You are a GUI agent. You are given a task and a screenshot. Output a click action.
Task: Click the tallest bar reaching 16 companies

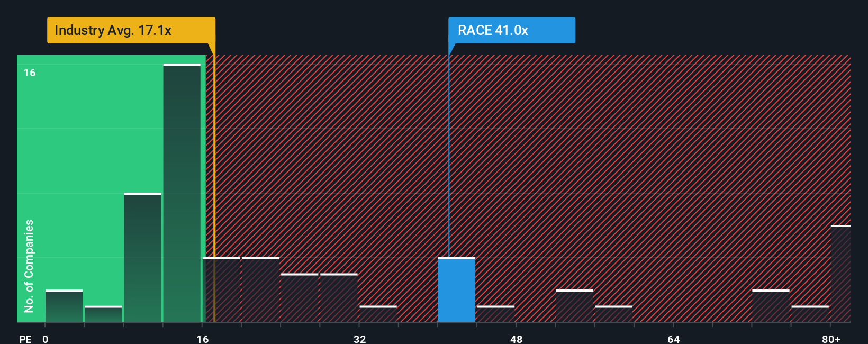(x=182, y=193)
